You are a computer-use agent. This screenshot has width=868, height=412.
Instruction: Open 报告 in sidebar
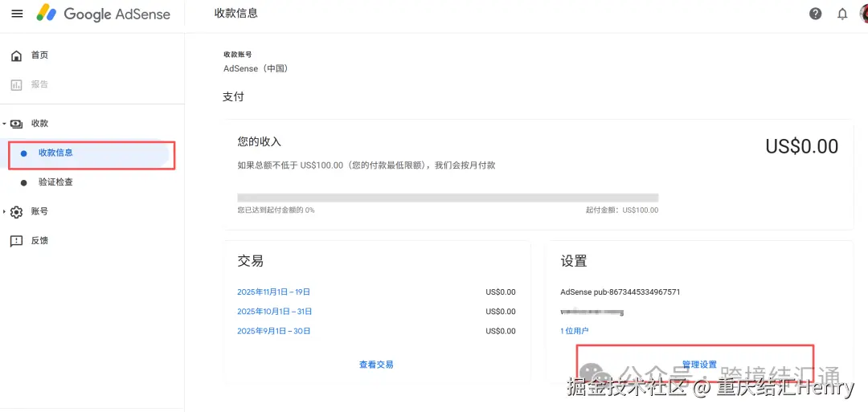[39, 84]
